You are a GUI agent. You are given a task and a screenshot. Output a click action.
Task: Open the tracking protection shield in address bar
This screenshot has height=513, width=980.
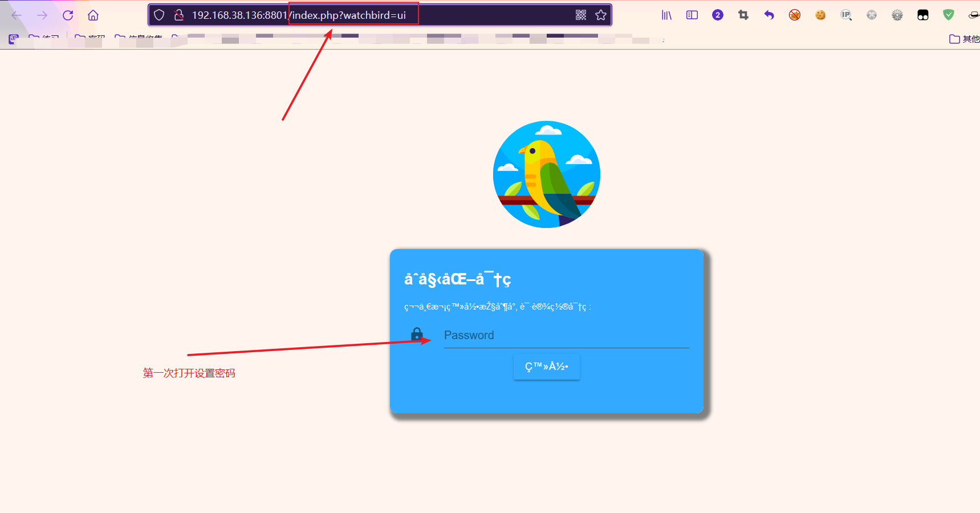tap(159, 15)
